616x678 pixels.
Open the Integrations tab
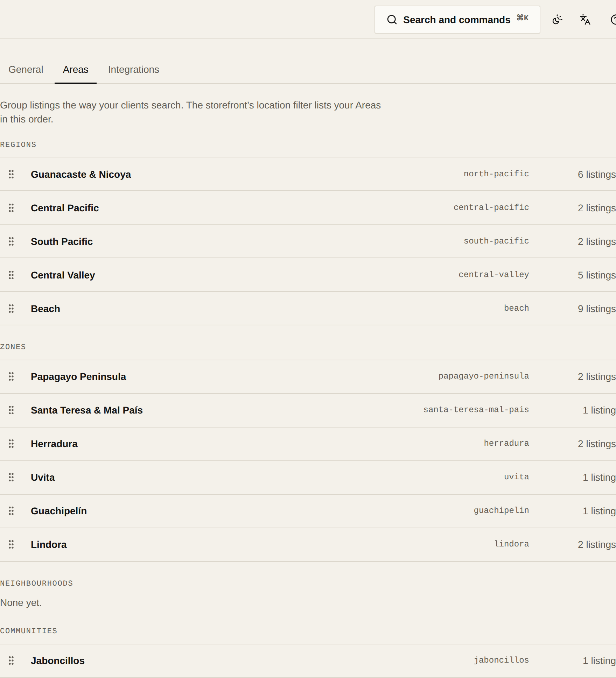[133, 70]
